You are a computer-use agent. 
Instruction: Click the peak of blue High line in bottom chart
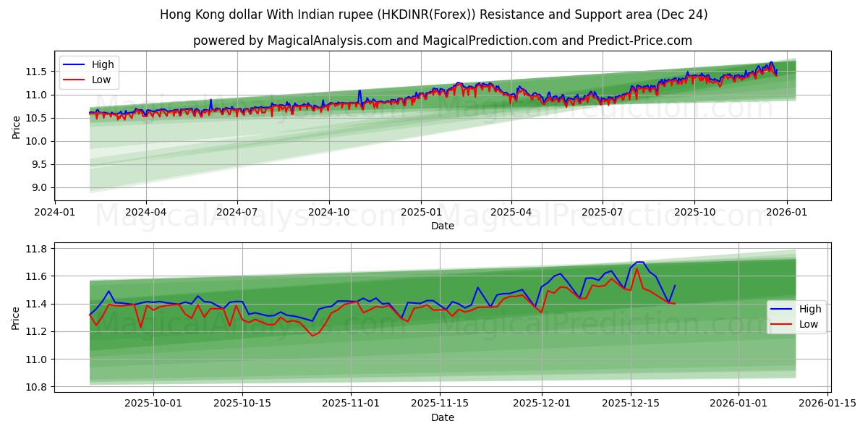(x=639, y=262)
